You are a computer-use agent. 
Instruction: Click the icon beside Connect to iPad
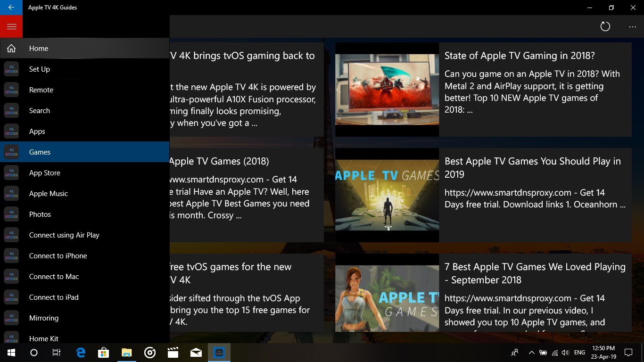coord(11,297)
